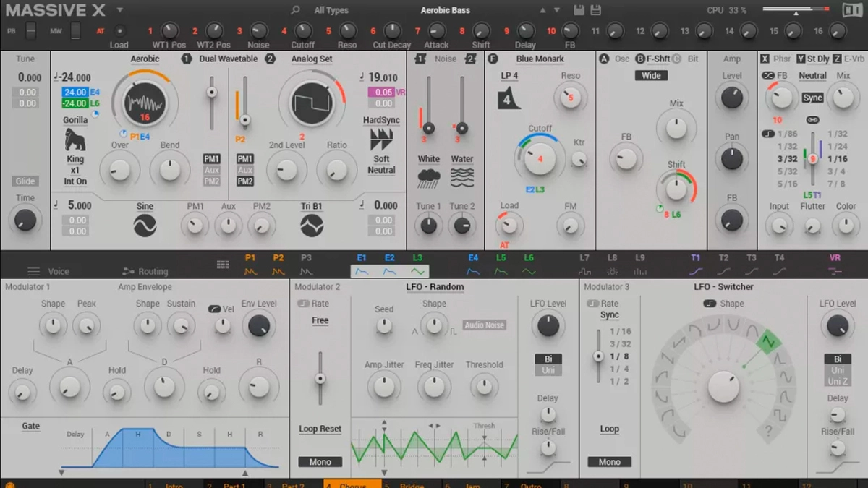The height and width of the screenshot is (488, 868).
Task: Open the Blue Monark filter selector
Action: pos(540,59)
